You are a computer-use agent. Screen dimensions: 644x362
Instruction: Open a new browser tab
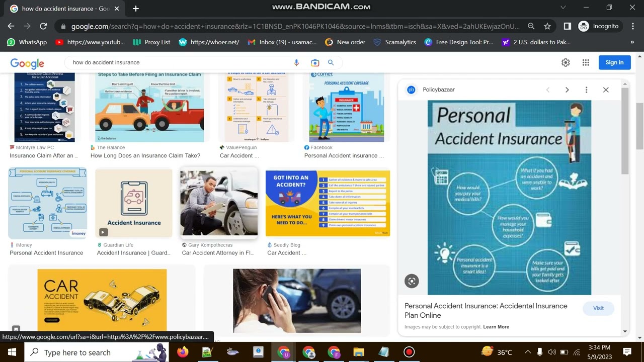click(136, 9)
